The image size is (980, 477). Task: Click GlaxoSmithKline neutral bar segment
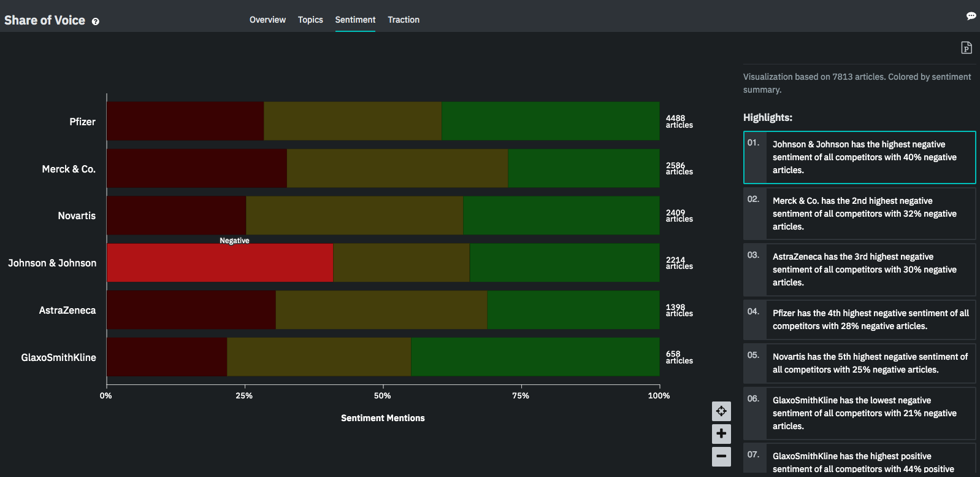click(x=319, y=357)
